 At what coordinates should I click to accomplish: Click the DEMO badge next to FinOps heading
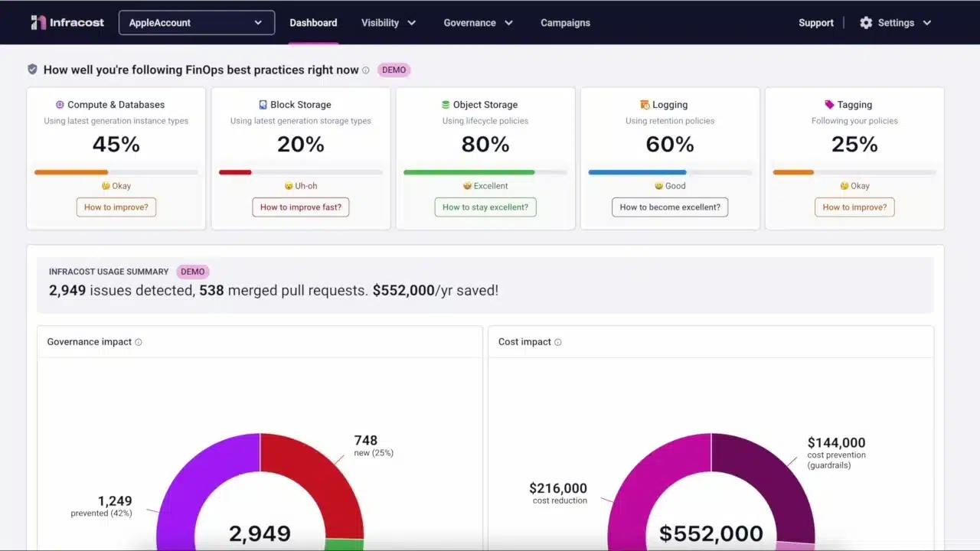394,70
